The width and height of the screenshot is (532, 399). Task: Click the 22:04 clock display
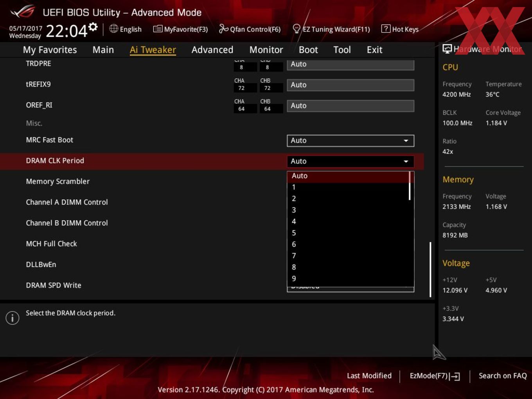pos(66,31)
